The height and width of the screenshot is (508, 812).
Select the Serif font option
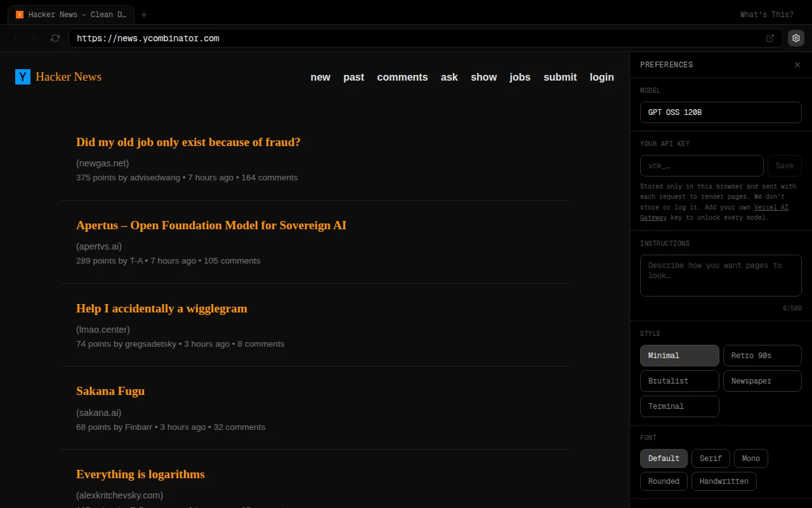(x=710, y=458)
